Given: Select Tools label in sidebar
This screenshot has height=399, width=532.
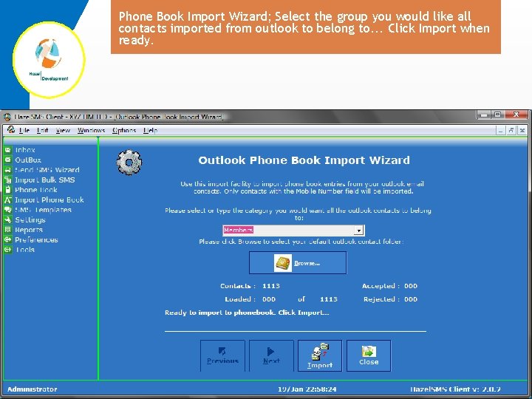Looking at the screenshot, I should pyautogui.click(x=25, y=250).
